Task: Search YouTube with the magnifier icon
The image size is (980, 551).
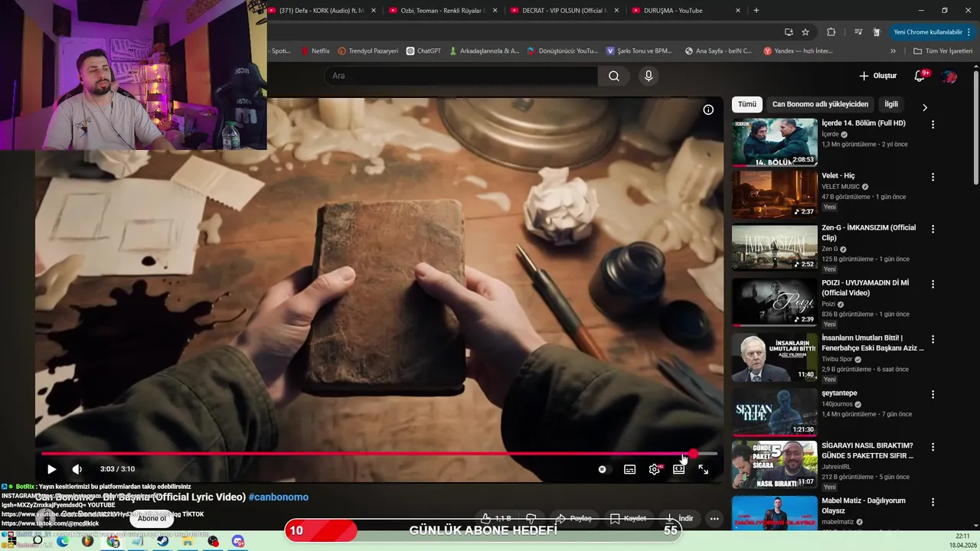Action: 614,76
